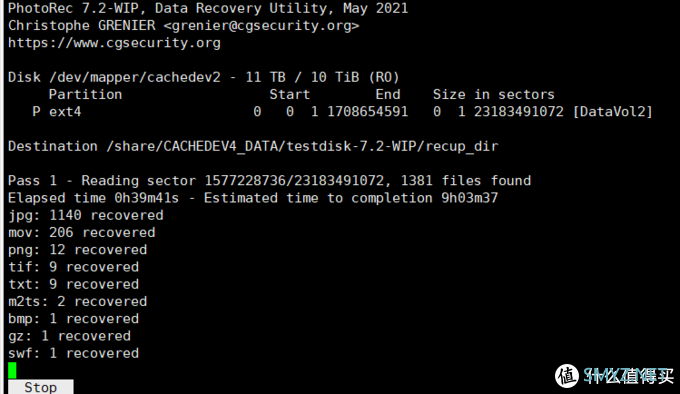Click the txt: 9 recovered line
The height and width of the screenshot is (394, 680).
pyautogui.click(x=74, y=284)
